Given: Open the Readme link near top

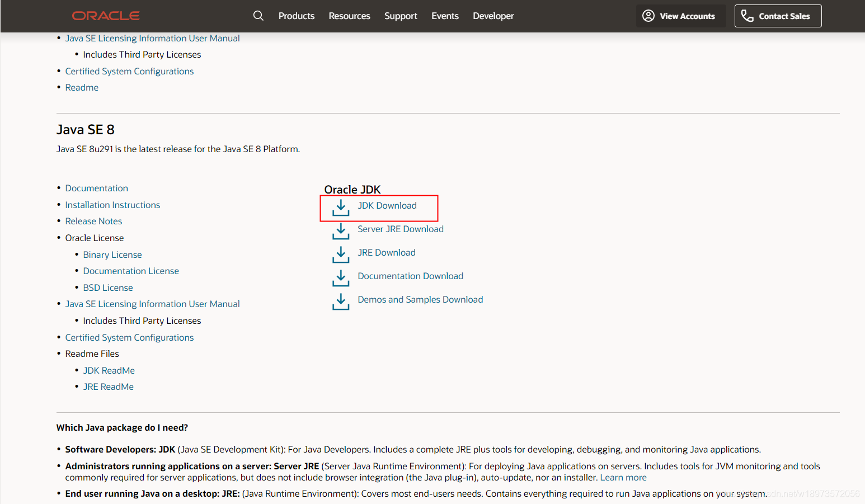Looking at the screenshot, I should point(82,87).
